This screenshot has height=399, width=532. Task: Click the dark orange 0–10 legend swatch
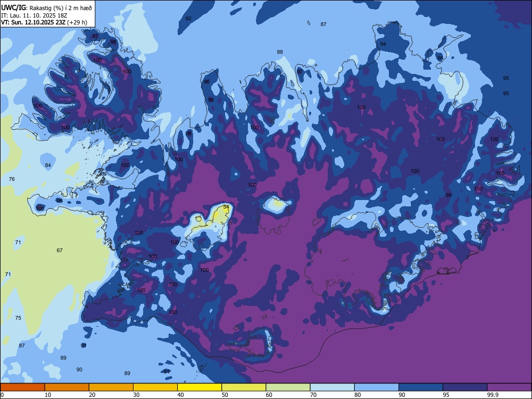pos(22,387)
